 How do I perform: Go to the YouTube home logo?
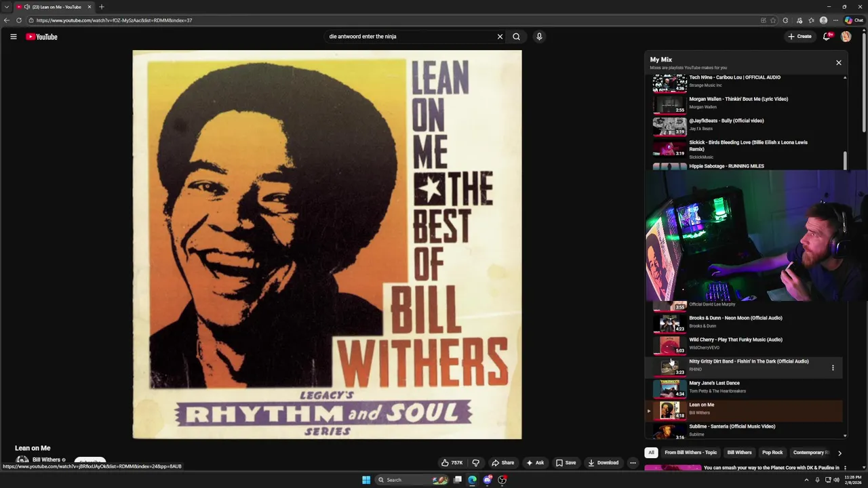click(x=42, y=37)
